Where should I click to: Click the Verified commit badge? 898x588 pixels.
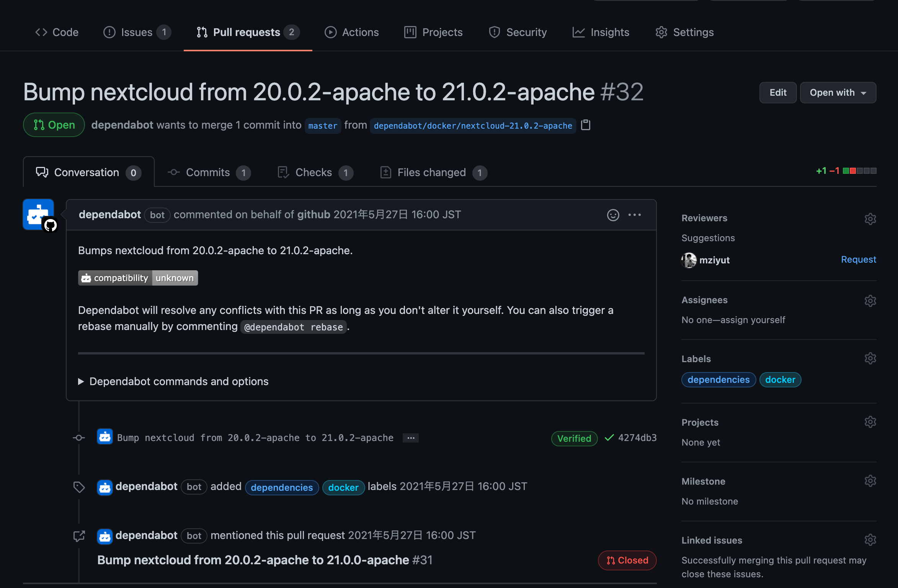click(x=574, y=438)
